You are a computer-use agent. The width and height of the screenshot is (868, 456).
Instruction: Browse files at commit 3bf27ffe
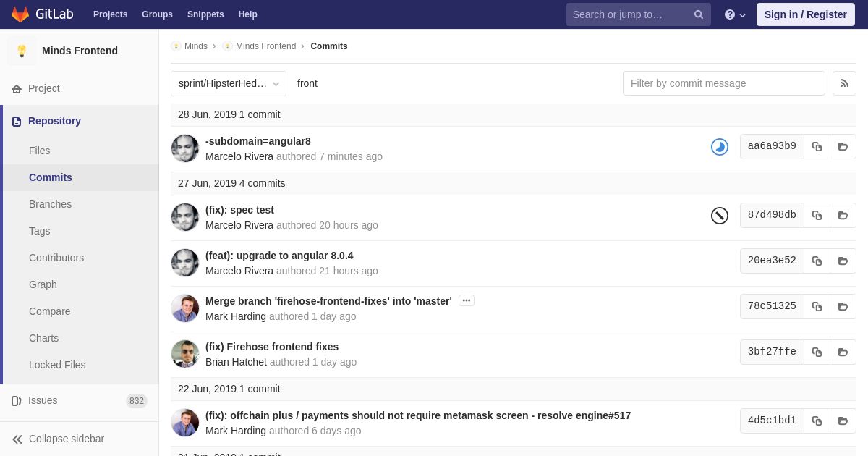(843, 352)
